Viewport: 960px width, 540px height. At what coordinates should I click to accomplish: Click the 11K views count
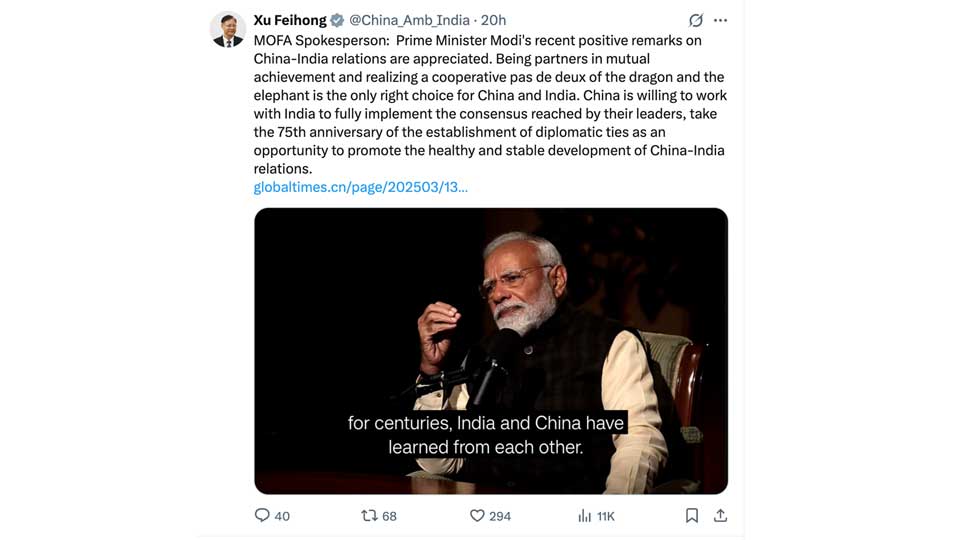[606, 515]
